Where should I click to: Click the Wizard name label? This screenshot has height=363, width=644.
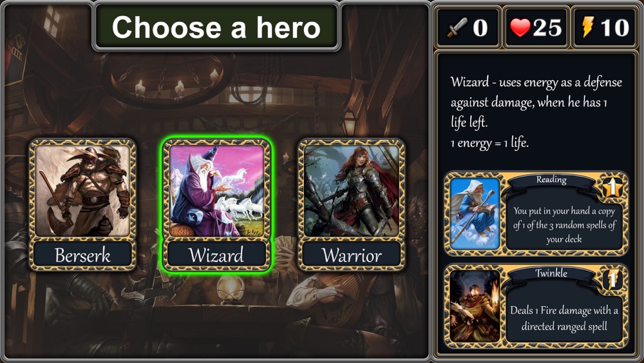216,255
